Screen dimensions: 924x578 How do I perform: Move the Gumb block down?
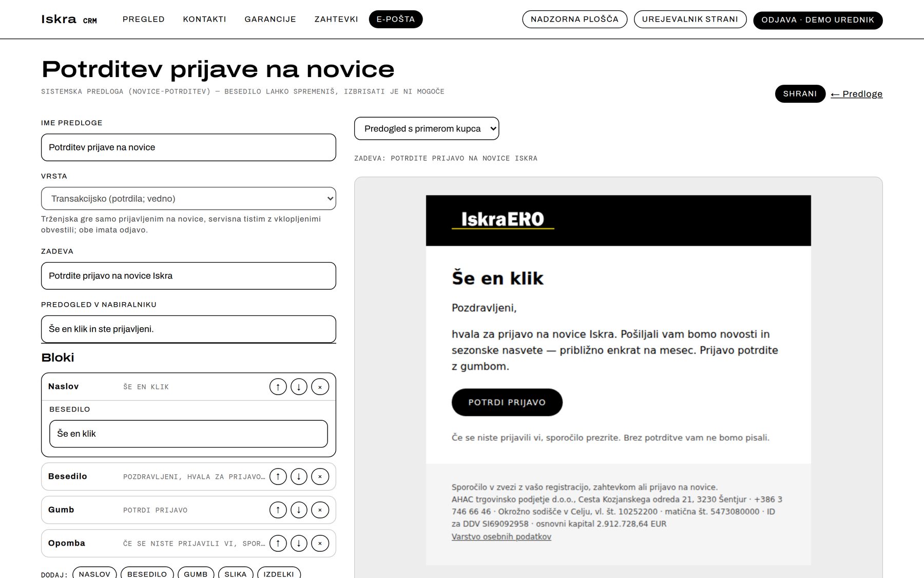(299, 510)
